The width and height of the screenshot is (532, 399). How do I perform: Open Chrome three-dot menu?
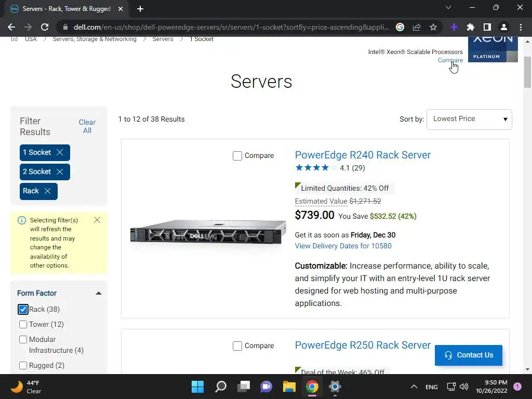521,27
